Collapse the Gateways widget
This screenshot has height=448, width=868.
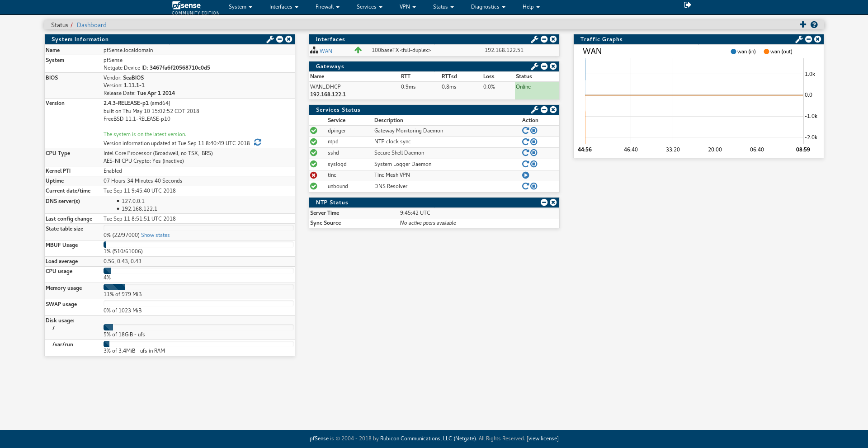click(544, 66)
